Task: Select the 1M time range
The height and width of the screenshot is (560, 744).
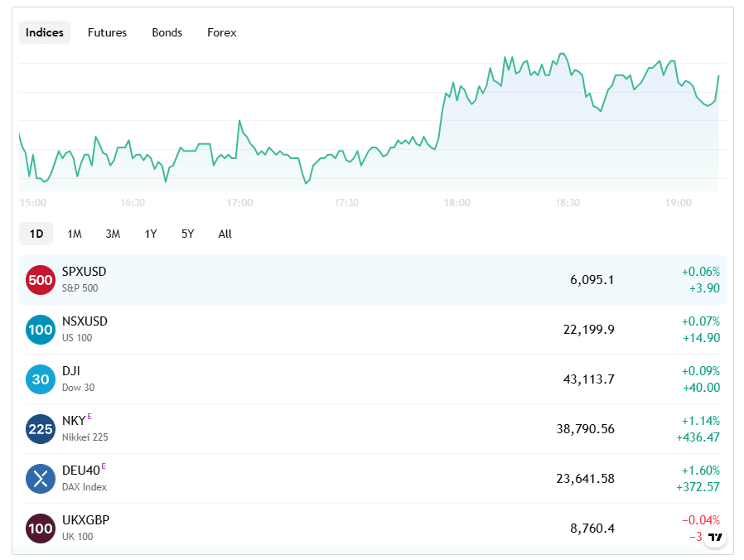Action: [x=75, y=234]
